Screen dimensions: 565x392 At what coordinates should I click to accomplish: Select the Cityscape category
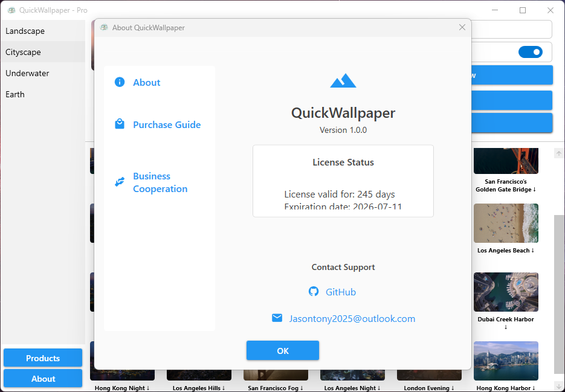tap(42, 52)
